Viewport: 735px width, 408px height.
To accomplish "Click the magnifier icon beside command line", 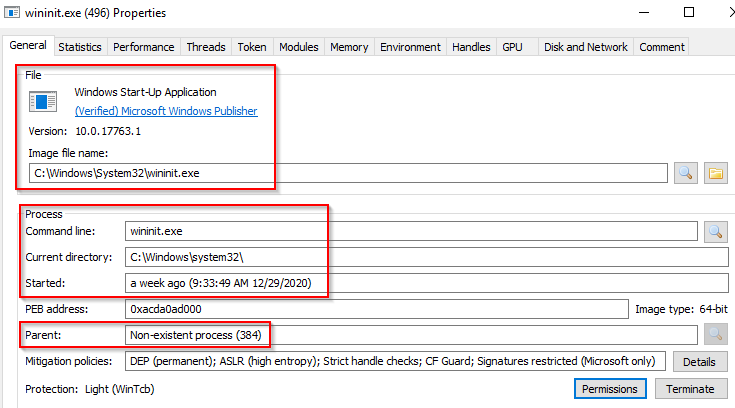I will coord(715,231).
